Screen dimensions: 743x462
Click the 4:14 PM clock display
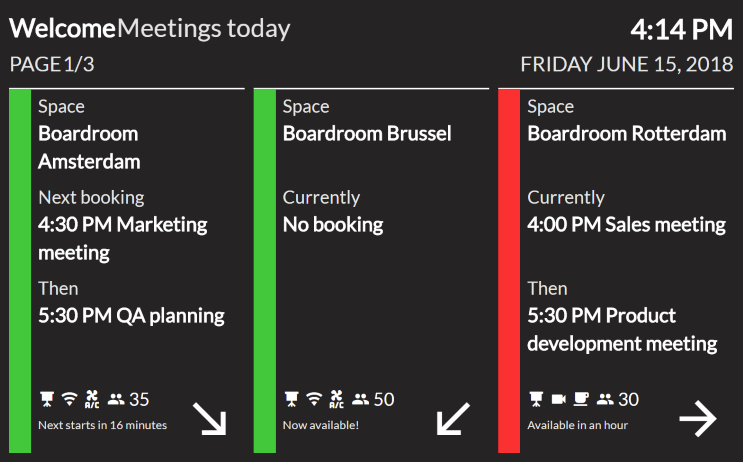coord(682,29)
